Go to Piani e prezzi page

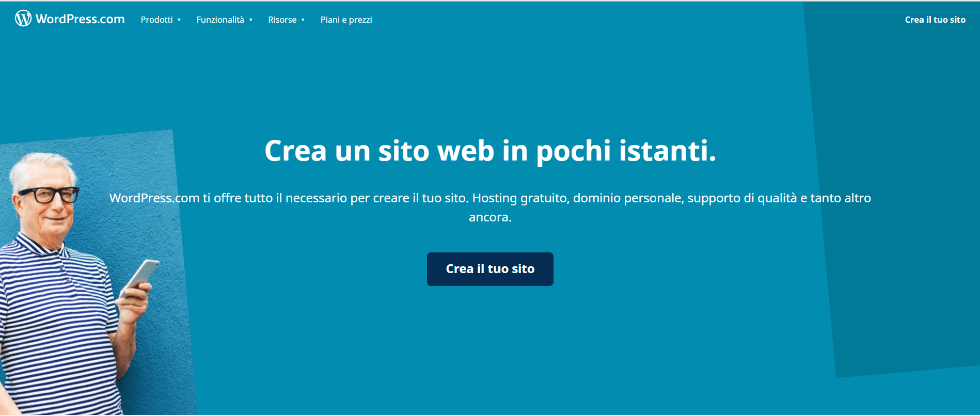coord(346,20)
